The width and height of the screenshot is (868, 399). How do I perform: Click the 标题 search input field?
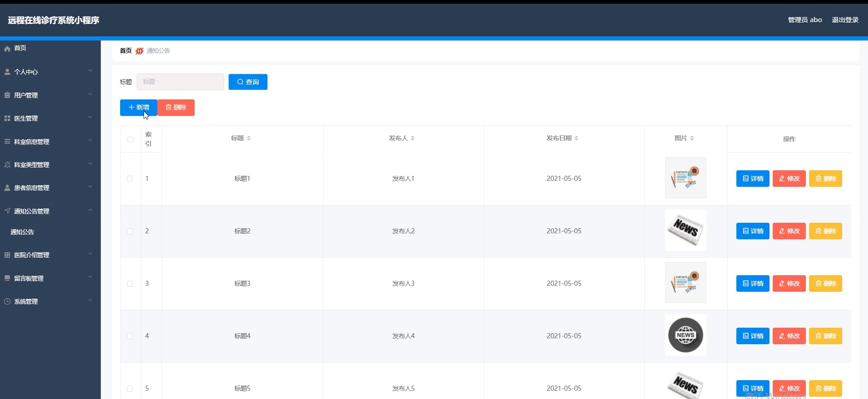pyautogui.click(x=180, y=82)
